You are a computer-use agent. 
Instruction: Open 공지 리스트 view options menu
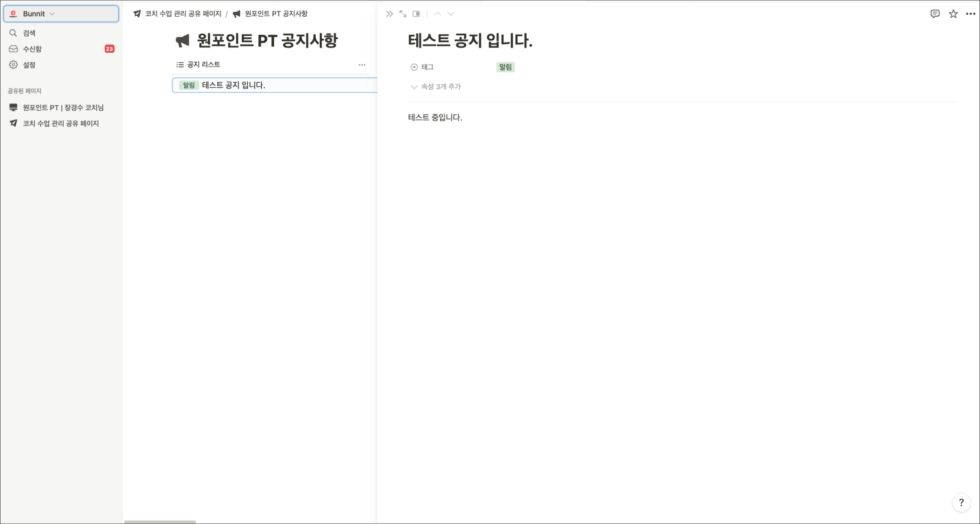pos(362,65)
